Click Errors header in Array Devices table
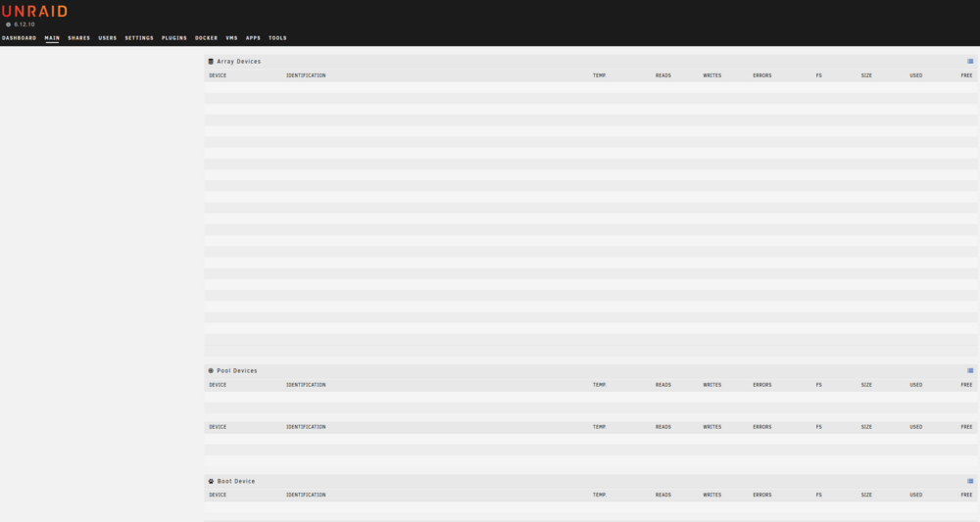The height and width of the screenshot is (522, 980). [x=761, y=75]
